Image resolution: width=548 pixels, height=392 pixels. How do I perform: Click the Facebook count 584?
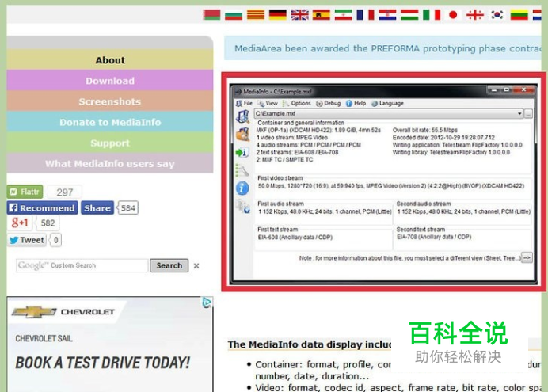click(128, 207)
